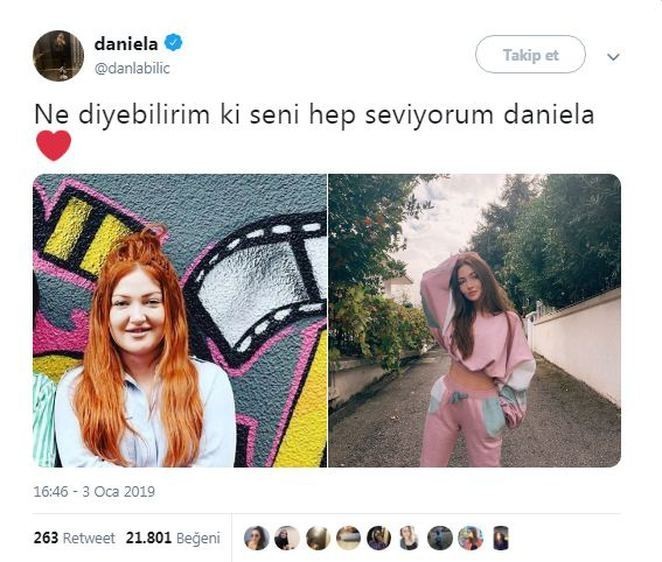The width and height of the screenshot is (662, 562).
Task: Open the second liker avatar in the row
Action: (x=287, y=538)
